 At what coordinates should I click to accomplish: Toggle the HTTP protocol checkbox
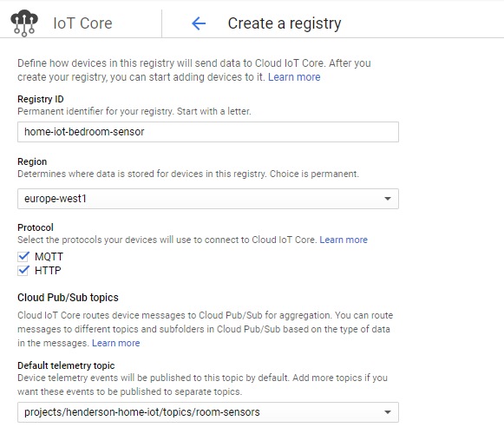click(23, 271)
